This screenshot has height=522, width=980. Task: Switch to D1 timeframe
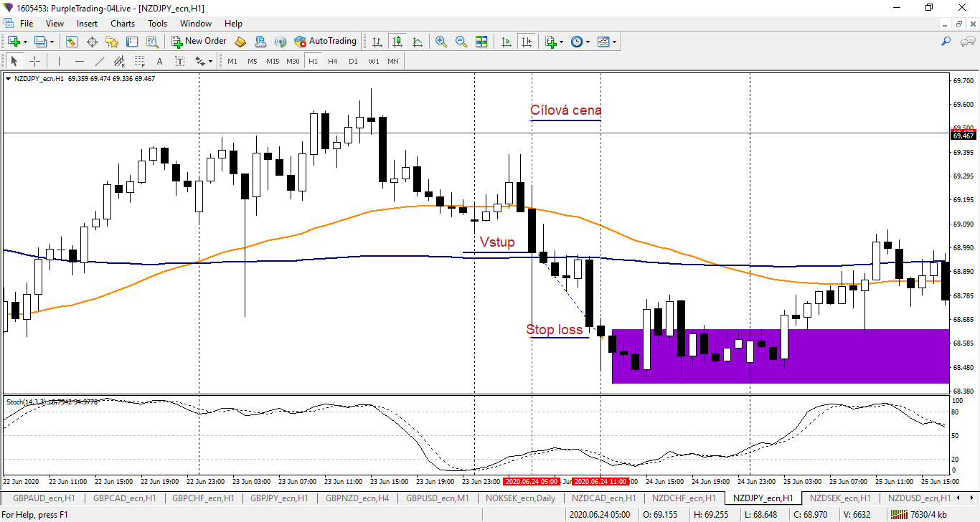353,61
